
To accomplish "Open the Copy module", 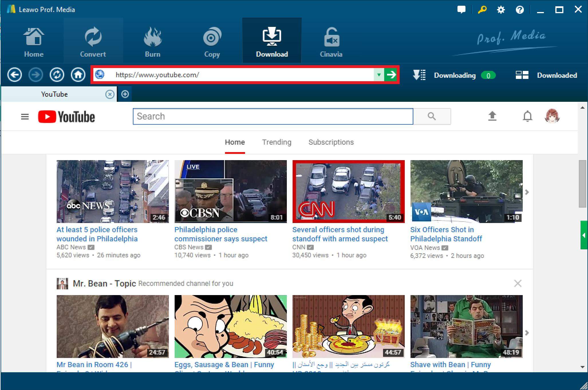I will point(212,40).
